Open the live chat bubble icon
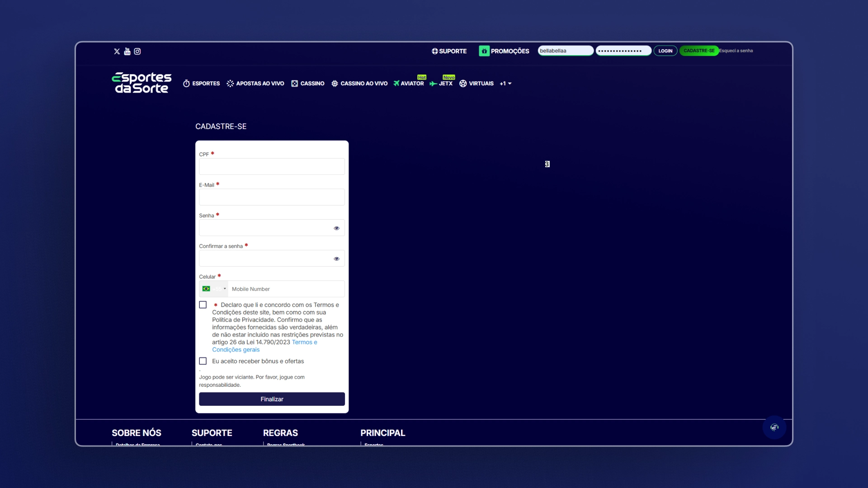Viewport: 868px width, 488px height. pos(774,427)
